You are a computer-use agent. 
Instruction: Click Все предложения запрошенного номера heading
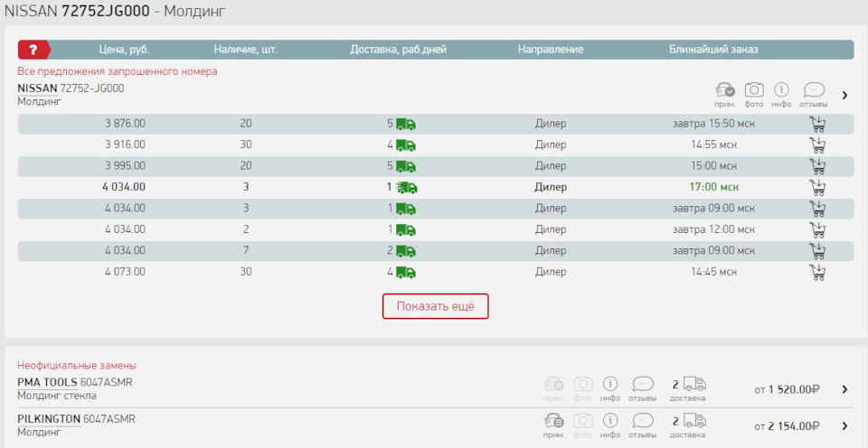coord(117,71)
